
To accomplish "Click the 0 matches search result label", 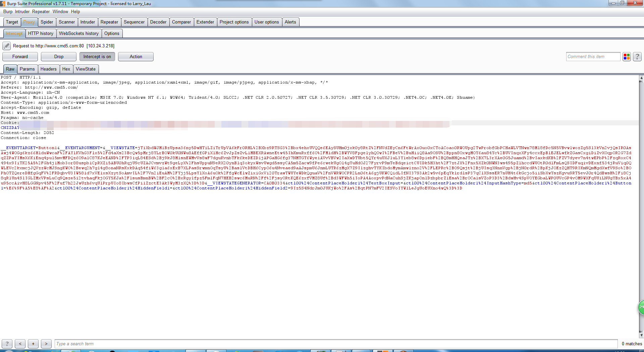I will click(x=632, y=344).
